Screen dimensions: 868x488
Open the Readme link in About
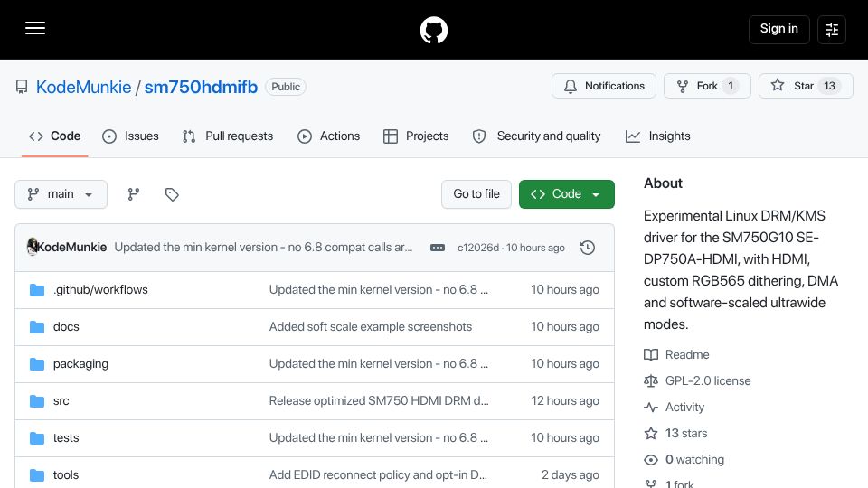coord(687,354)
